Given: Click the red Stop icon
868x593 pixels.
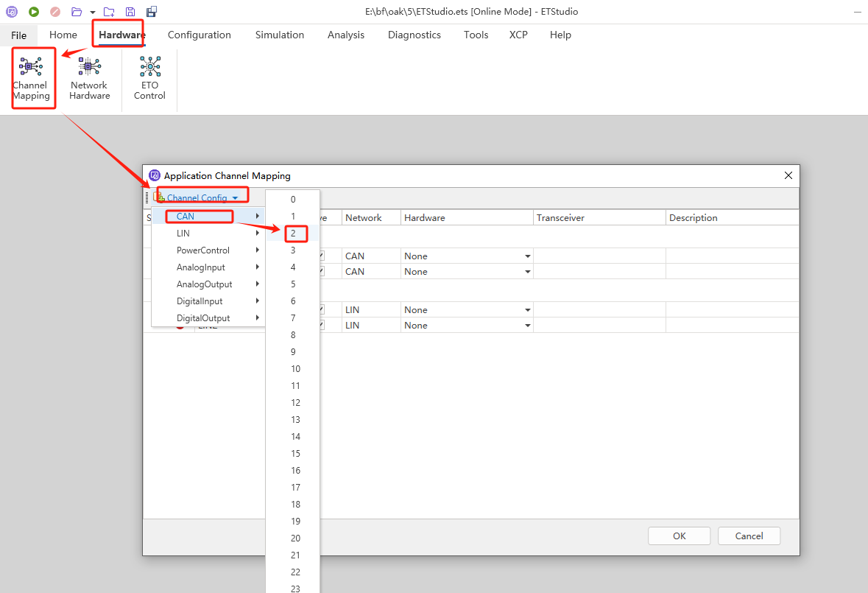Looking at the screenshot, I should [x=55, y=12].
